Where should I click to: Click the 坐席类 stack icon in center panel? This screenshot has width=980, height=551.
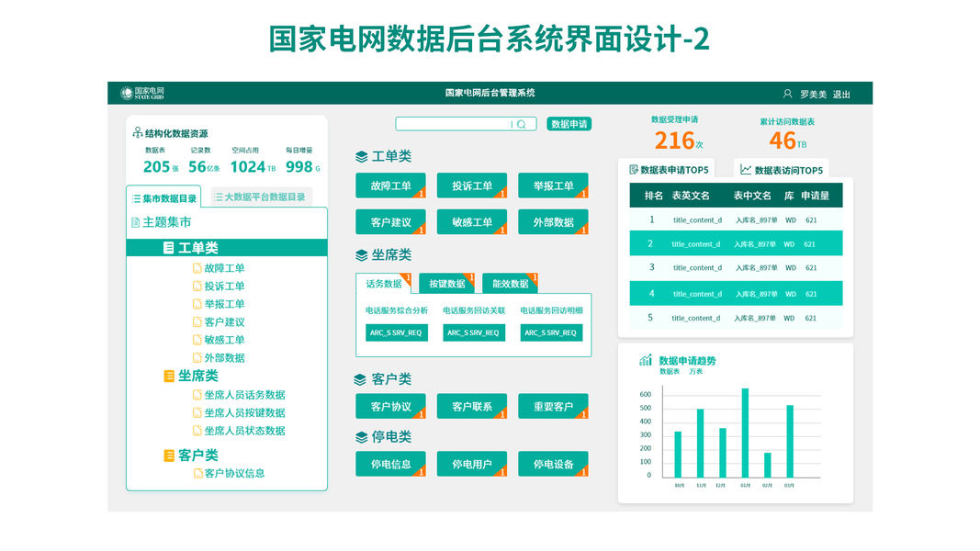(361, 255)
